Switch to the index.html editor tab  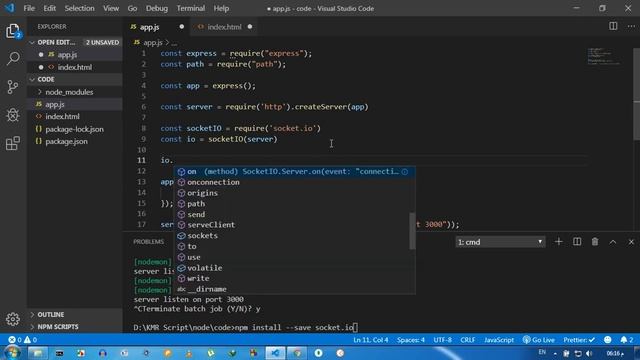click(x=225, y=27)
